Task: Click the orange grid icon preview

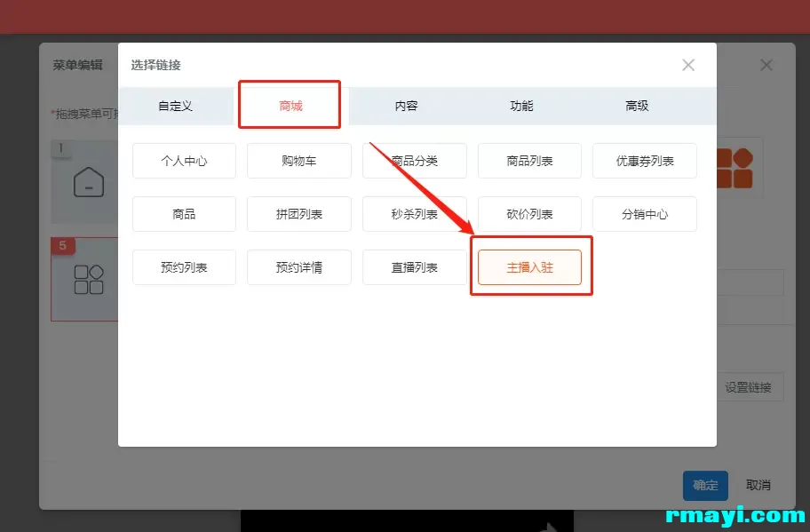Action: (x=735, y=168)
